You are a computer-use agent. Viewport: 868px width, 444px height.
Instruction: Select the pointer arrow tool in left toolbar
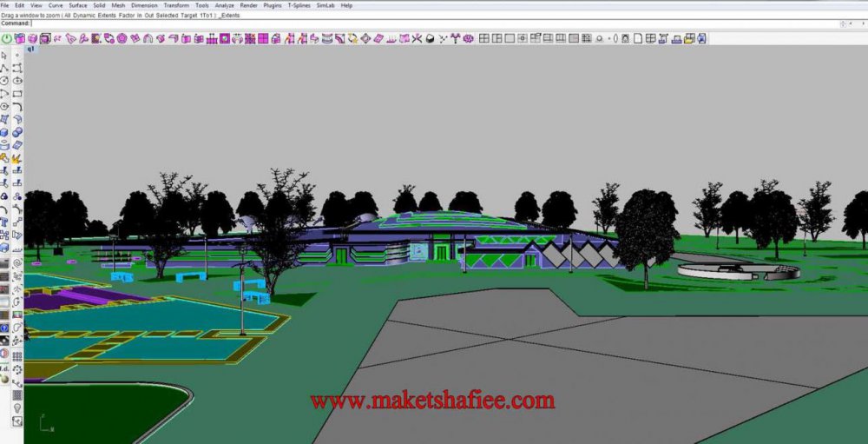(x=5, y=55)
